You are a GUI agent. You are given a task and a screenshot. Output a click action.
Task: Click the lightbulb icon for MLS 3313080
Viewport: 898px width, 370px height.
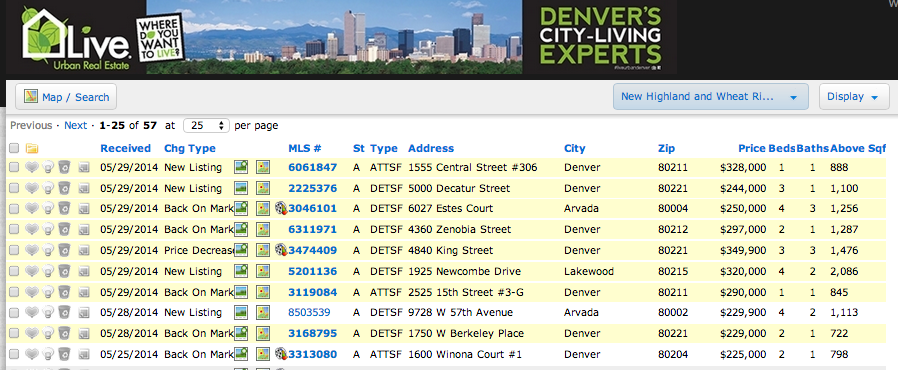coord(48,355)
